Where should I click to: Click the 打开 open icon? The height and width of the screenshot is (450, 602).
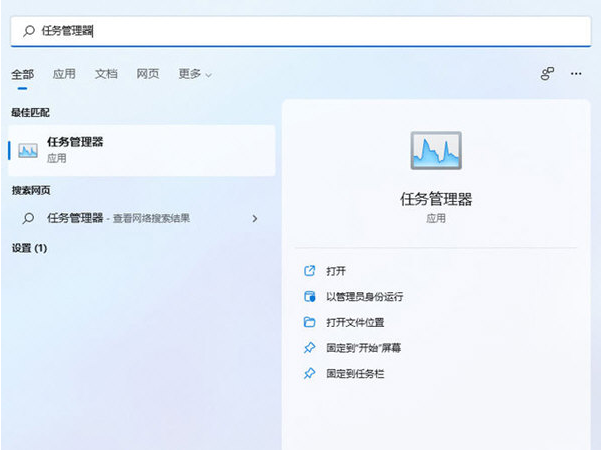[309, 271]
